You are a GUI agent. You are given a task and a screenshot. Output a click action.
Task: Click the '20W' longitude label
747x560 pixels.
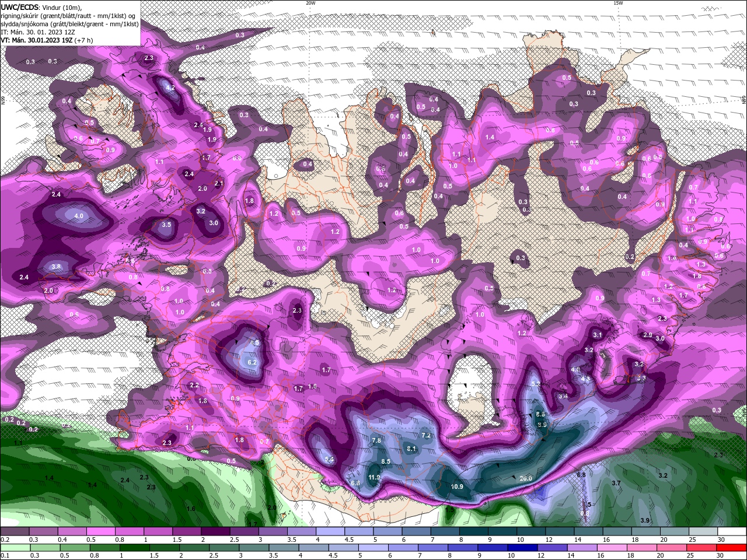(x=310, y=3)
